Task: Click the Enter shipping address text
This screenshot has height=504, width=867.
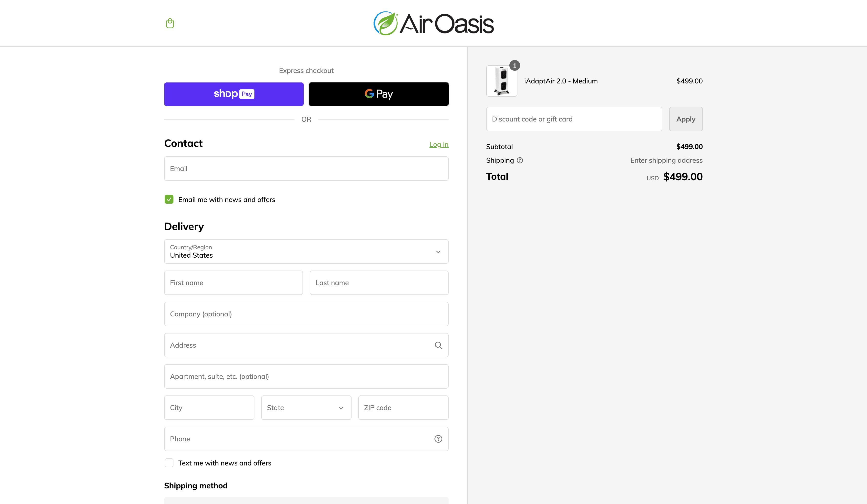Action: (666, 160)
